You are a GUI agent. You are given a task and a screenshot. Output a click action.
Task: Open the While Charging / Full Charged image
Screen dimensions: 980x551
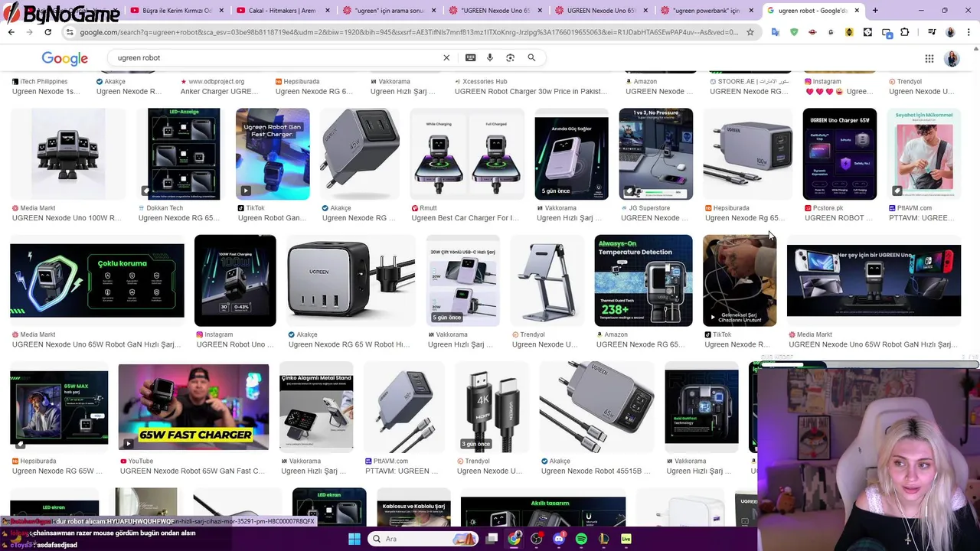(x=467, y=154)
